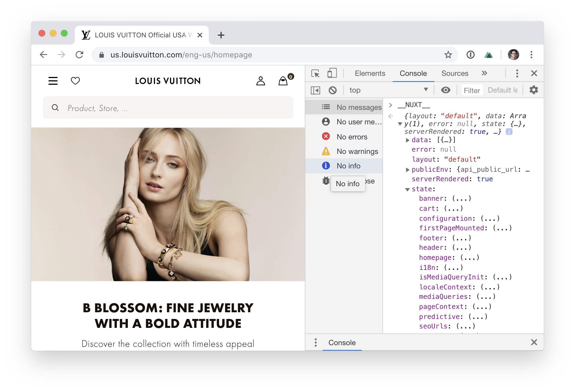Viewport: 575px width, 392px height.
Task: Open the wishlist heart icon
Action: pyautogui.click(x=75, y=81)
